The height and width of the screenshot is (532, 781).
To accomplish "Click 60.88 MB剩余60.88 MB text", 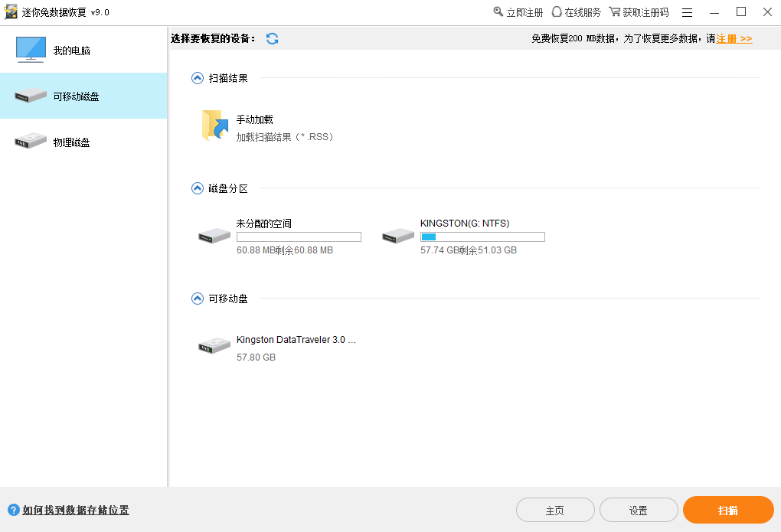I will (x=284, y=250).
